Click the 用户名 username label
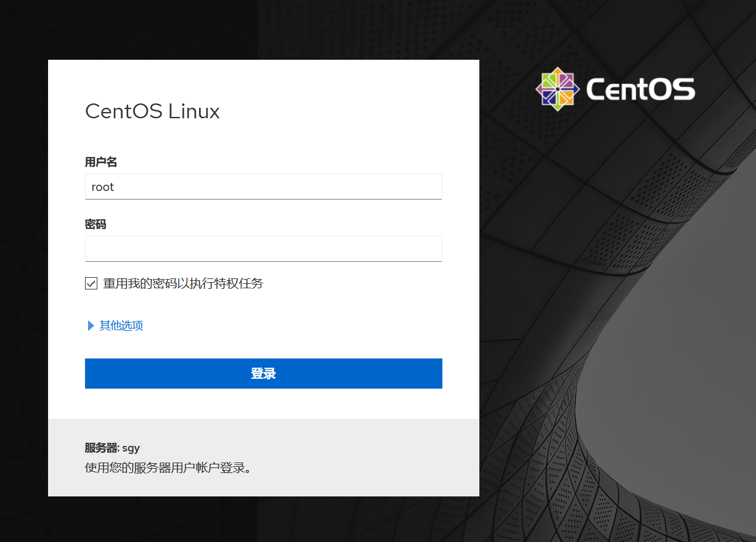 [x=101, y=162]
